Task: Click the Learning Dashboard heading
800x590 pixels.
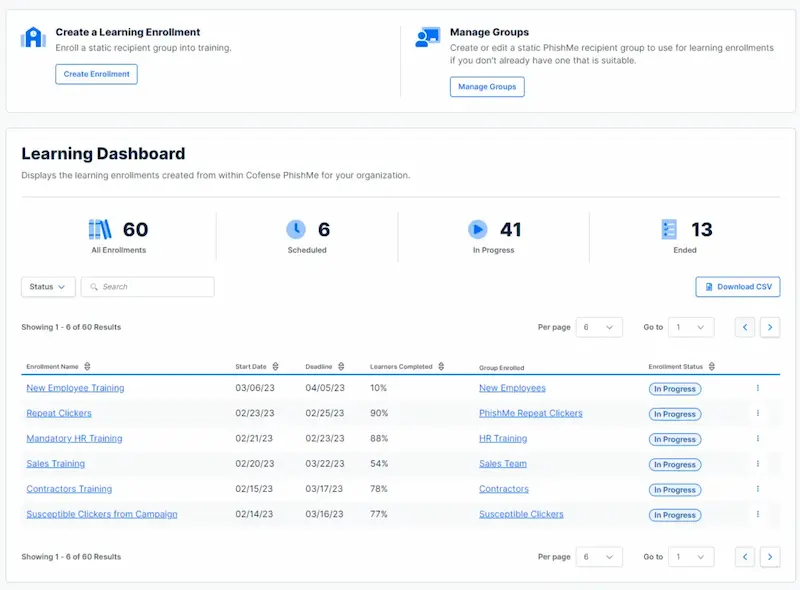Action: click(x=103, y=154)
